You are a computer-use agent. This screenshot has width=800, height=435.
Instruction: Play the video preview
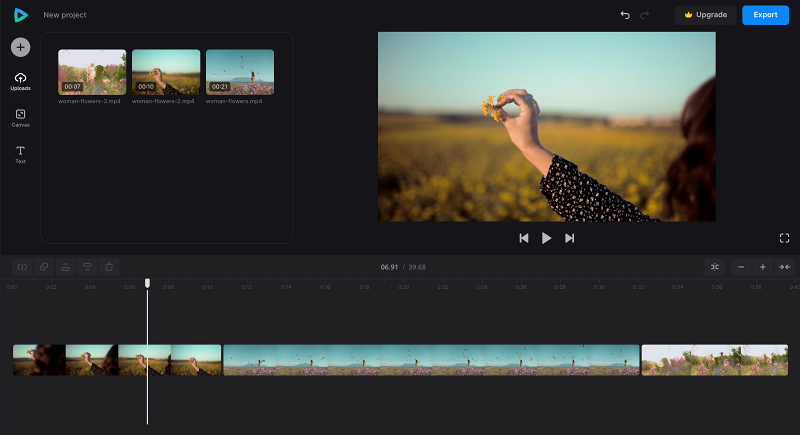546,238
